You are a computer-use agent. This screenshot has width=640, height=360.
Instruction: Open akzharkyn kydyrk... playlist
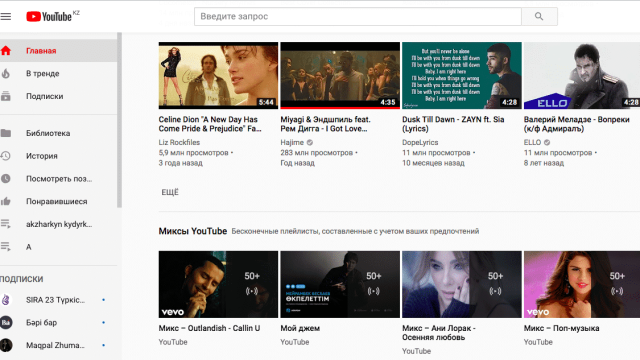point(58,224)
